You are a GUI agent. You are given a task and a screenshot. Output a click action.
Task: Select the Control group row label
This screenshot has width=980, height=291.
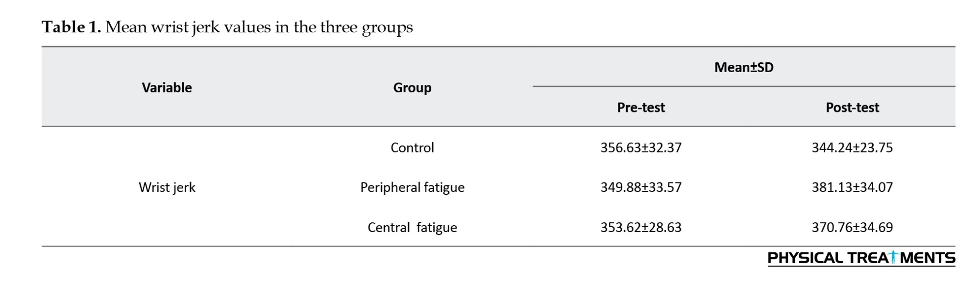[x=412, y=147]
